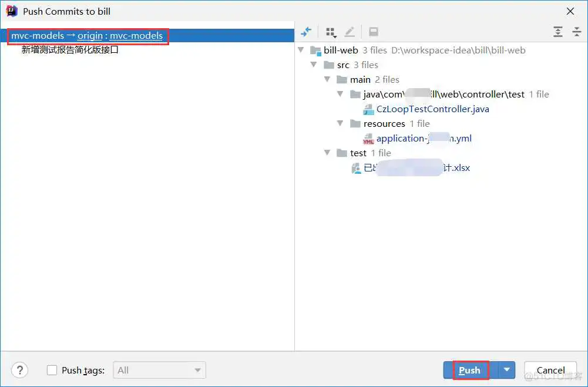The width and height of the screenshot is (588, 387).
Task: Collapse the resources folder node
Action: point(341,123)
